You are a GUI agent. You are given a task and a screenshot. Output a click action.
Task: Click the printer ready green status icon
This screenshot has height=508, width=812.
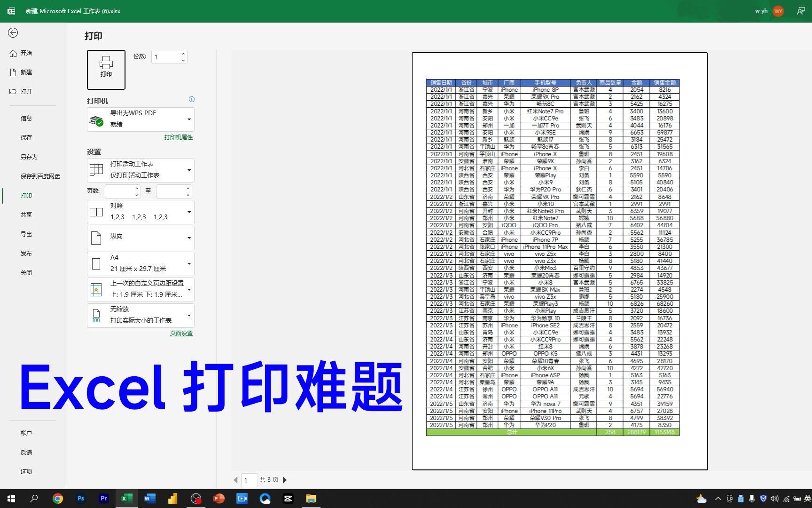click(x=99, y=121)
